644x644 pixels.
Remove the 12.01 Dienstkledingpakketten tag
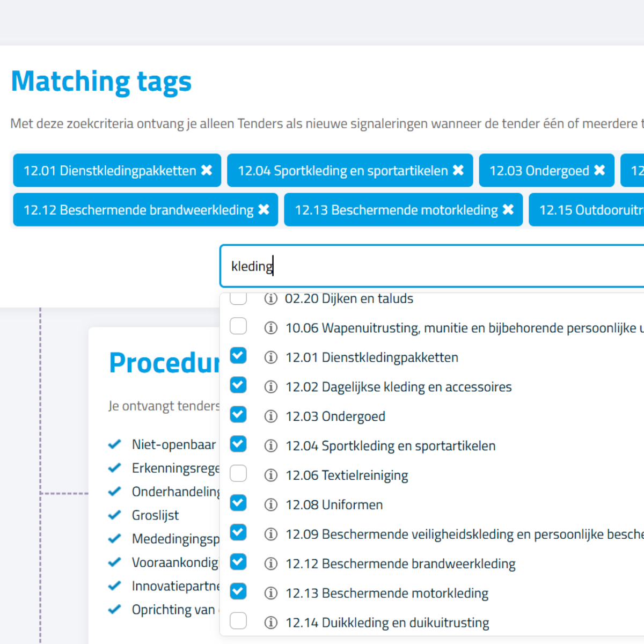[x=207, y=171]
